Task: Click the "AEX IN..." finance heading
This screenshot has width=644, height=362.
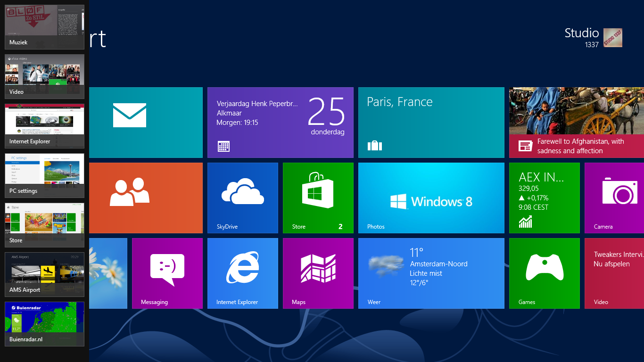Action: pyautogui.click(x=541, y=177)
